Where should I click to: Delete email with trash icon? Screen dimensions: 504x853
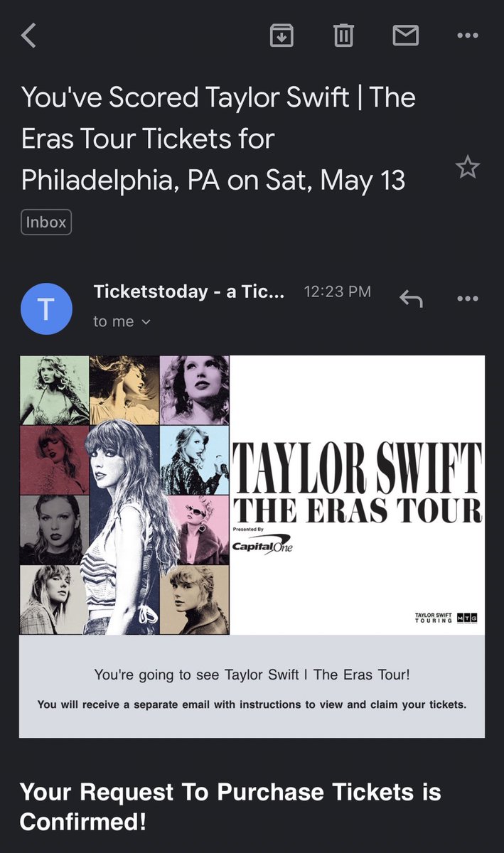coord(343,35)
